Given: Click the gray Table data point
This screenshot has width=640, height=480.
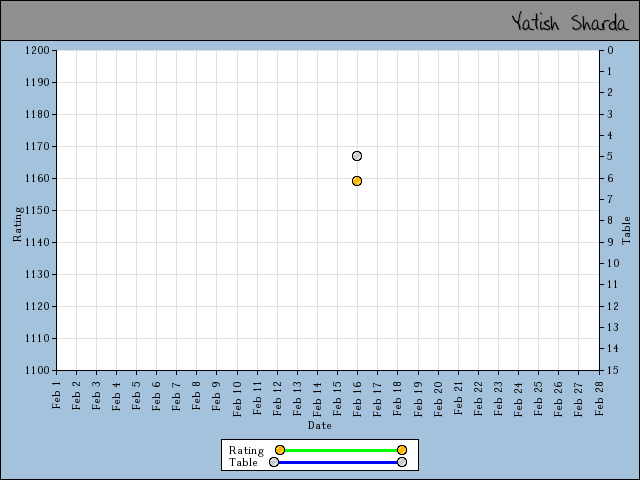Looking at the screenshot, I should 357,156.
